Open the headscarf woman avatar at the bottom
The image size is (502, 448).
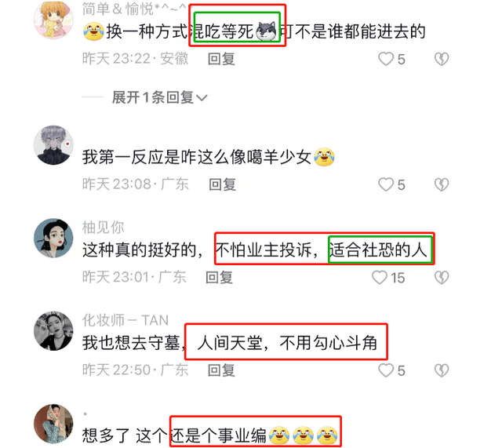(x=53, y=424)
